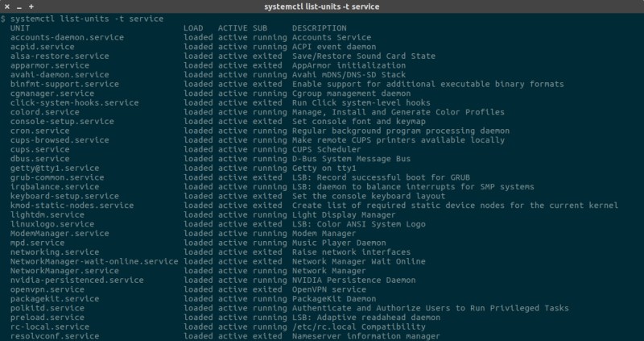Close the terminal window

click(x=7, y=6)
